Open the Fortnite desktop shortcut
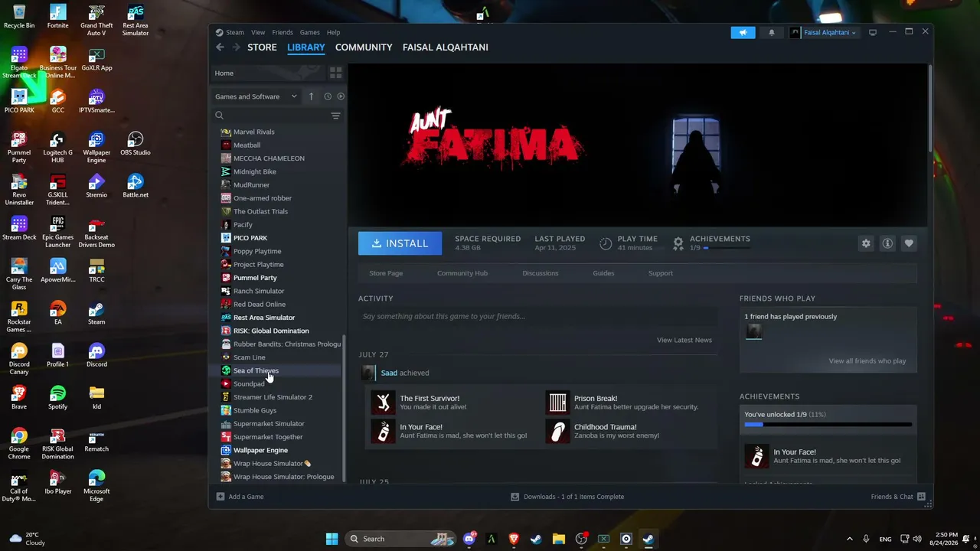 click(57, 17)
